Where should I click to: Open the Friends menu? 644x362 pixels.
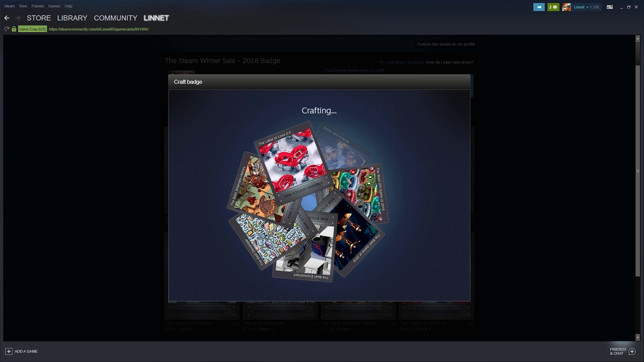[x=38, y=6]
